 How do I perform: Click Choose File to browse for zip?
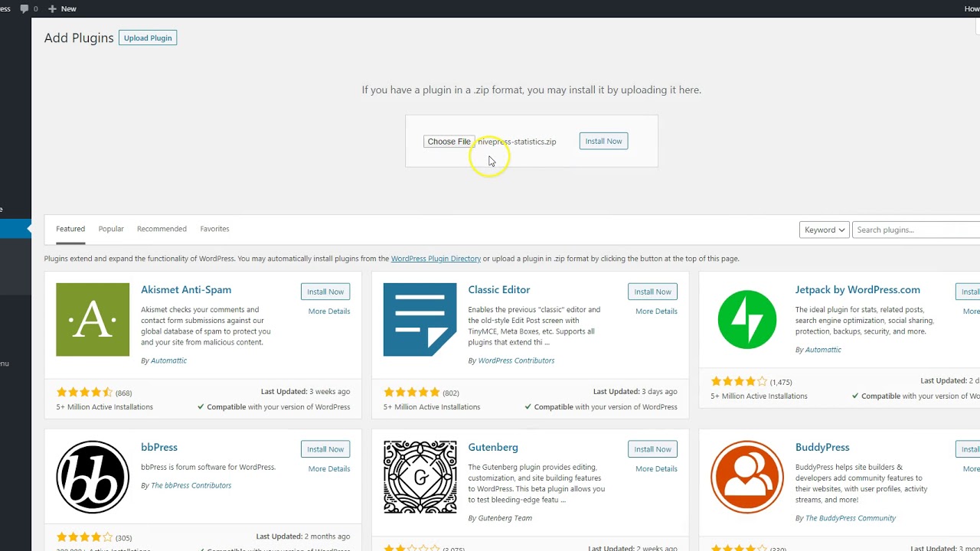[449, 142]
